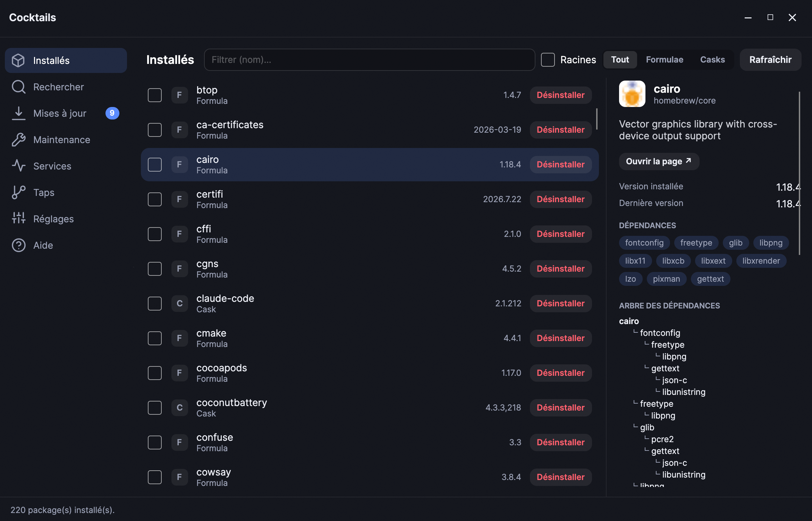The image size is (812, 521).
Task: Open the Rechercher section
Action: 66,87
